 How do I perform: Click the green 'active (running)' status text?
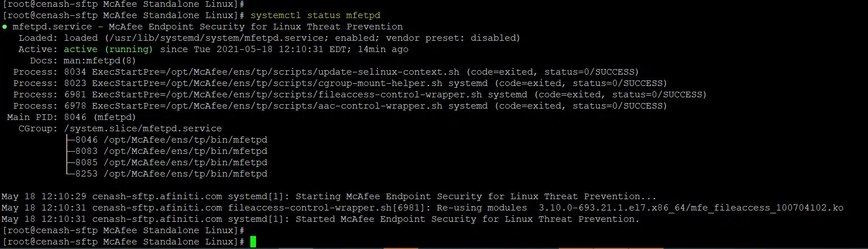click(x=108, y=49)
